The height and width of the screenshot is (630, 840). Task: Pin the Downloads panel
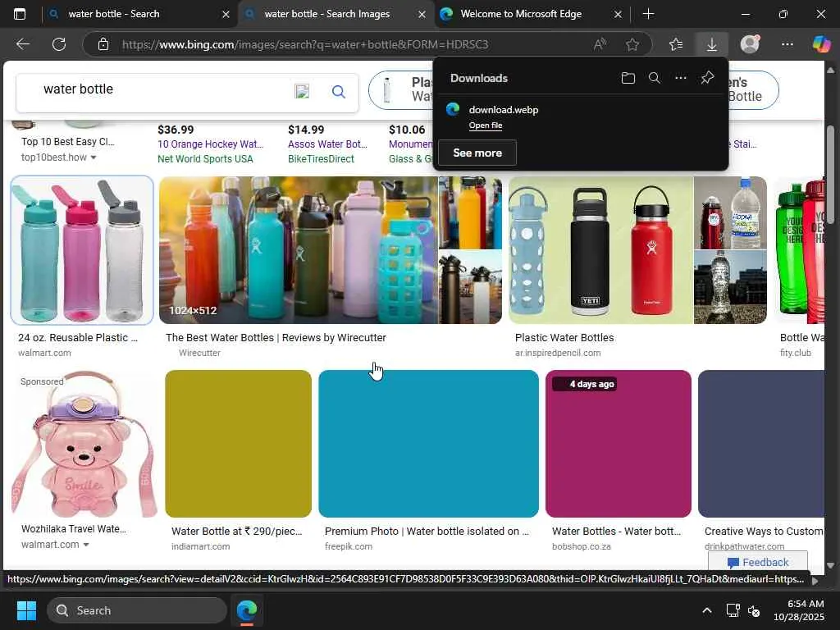(707, 78)
